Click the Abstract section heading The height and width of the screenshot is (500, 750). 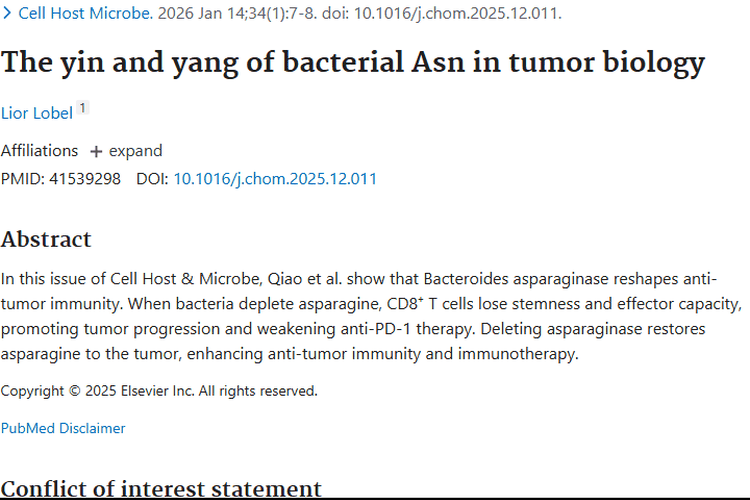pos(46,239)
